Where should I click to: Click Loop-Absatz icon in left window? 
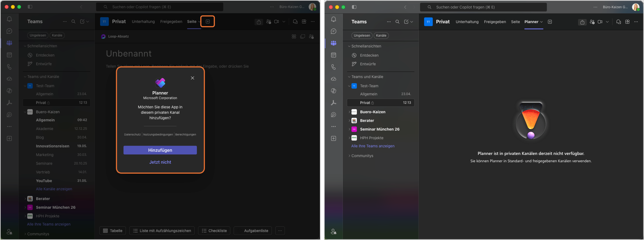coord(103,36)
